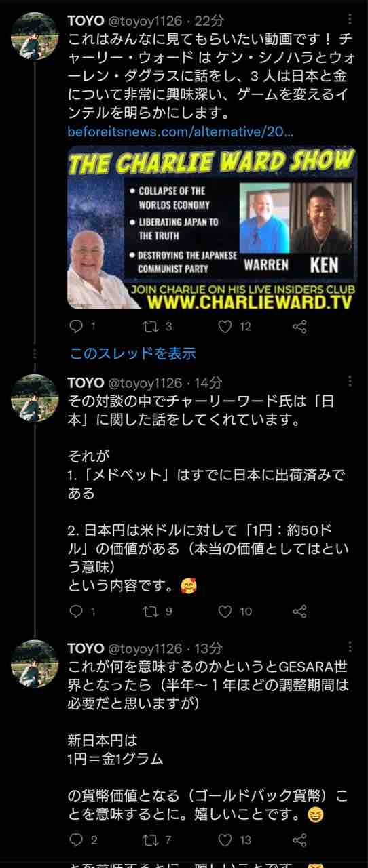368x868 pixels.
Task: Open more options on the 14分 tweet
Action: (350, 382)
